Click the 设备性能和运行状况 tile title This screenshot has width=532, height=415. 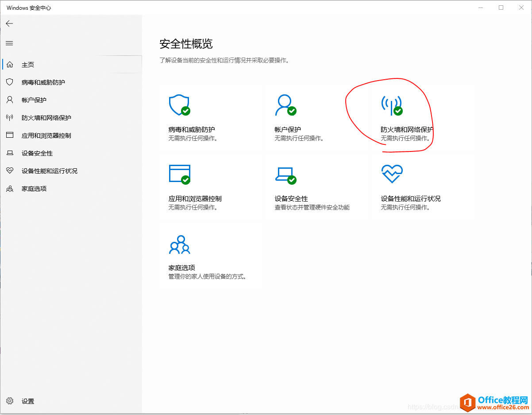pyautogui.click(x=411, y=199)
